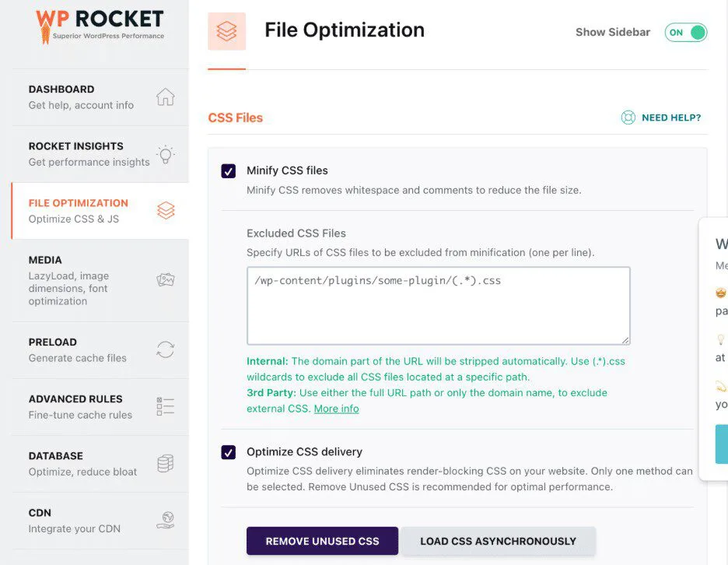Open the More info link
The height and width of the screenshot is (565, 728).
tap(336, 408)
